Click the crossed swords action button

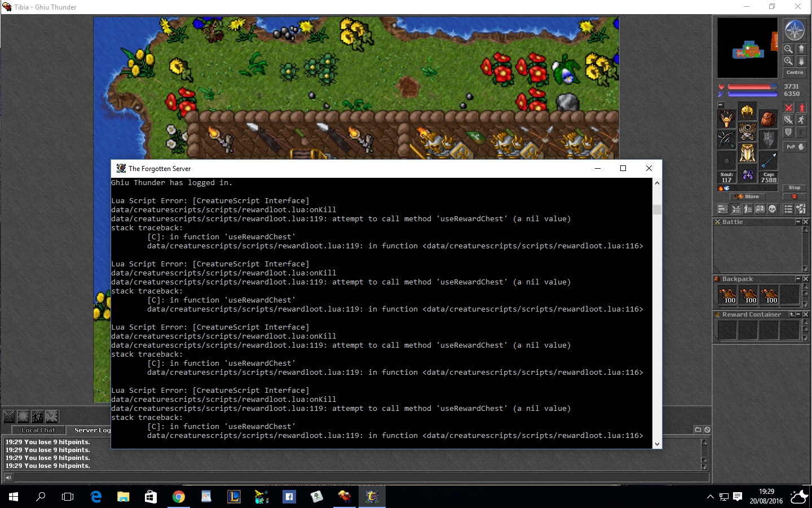[9, 417]
